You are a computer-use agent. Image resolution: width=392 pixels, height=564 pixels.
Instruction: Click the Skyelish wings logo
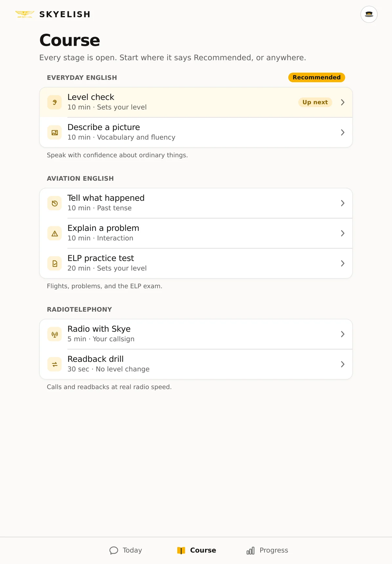[25, 14]
